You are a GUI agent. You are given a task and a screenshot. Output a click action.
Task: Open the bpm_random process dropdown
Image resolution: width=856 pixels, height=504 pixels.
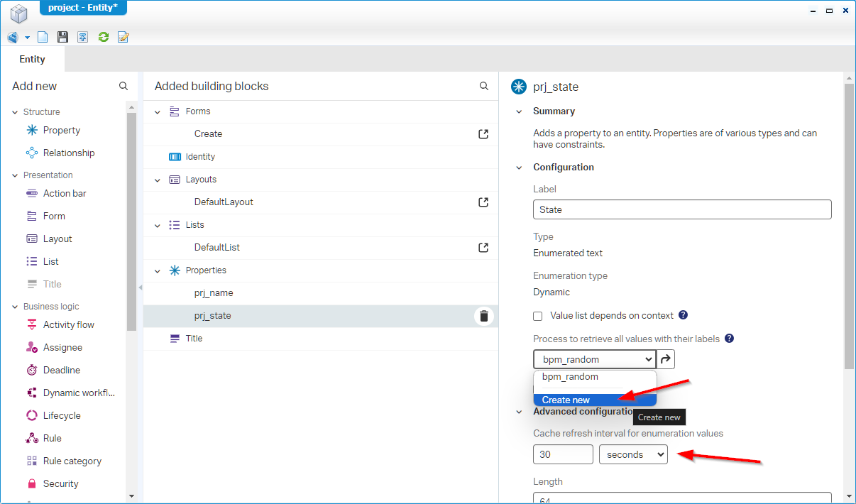(x=594, y=359)
